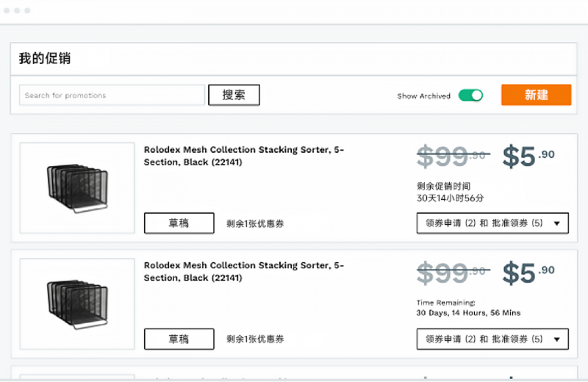
Task: Click the 'Show Archived' label text
Action: [424, 96]
